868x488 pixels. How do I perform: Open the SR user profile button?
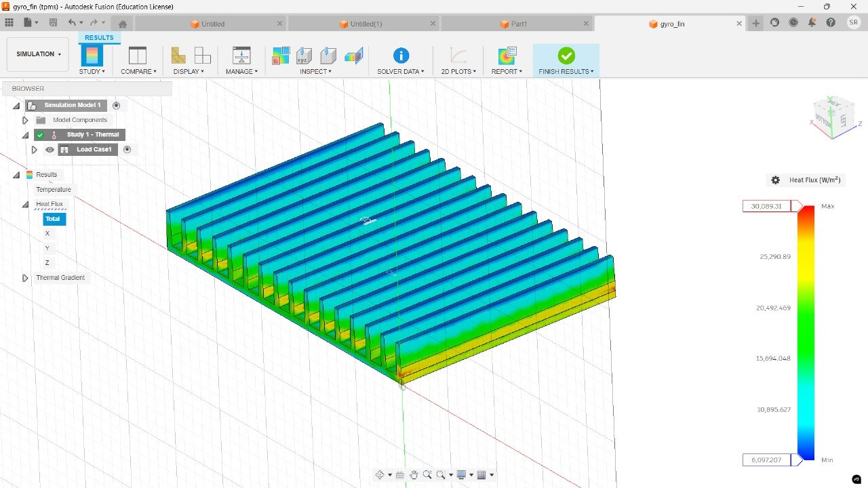click(x=854, y=22)
